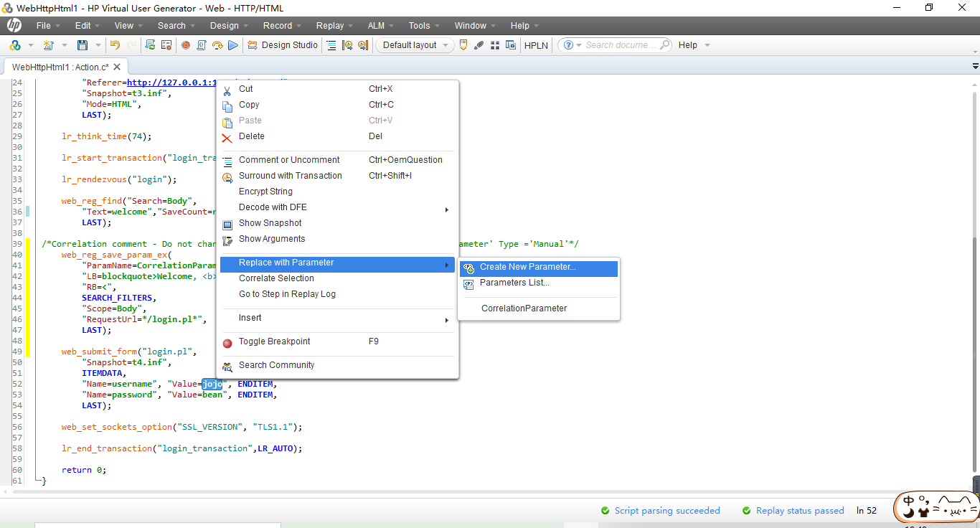The image size is (980, 528).
Task: Choose Copy from the context menu
Action: coord(337,105)
